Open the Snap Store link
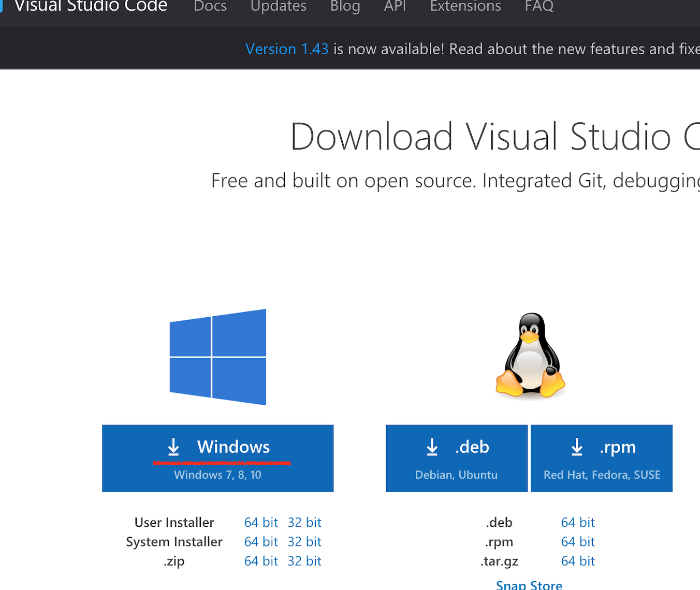The width and height of the screenshot is (700, 590). pyautogui.click(x=529, y=585)
